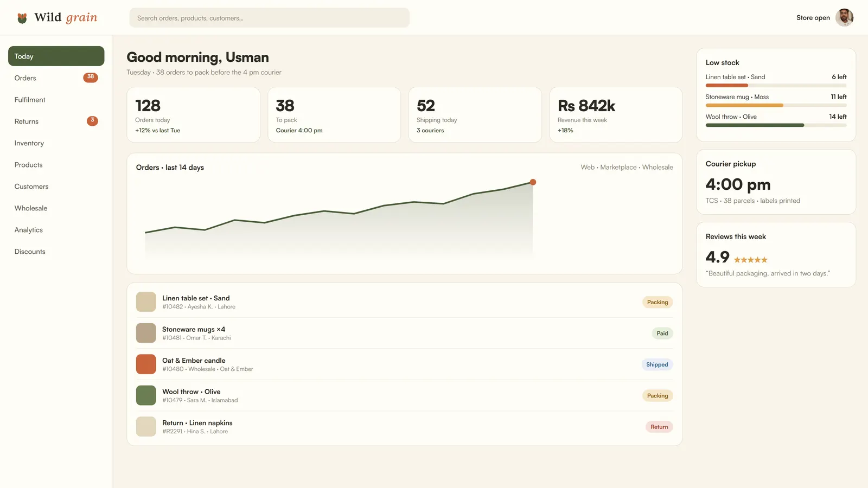Click the Wild grain leaf logo

coord(22,18)
